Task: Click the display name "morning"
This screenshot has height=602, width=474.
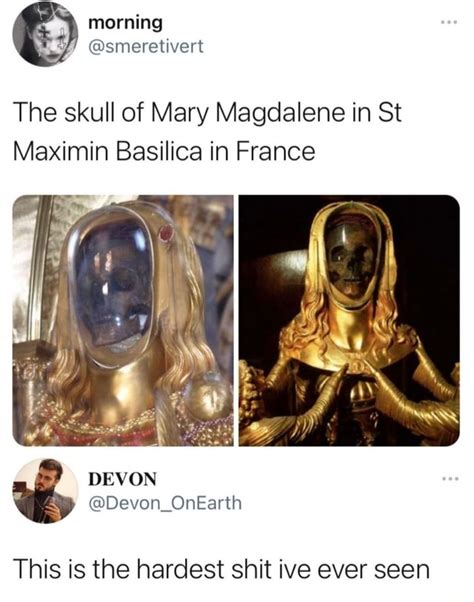Action: 126,23
